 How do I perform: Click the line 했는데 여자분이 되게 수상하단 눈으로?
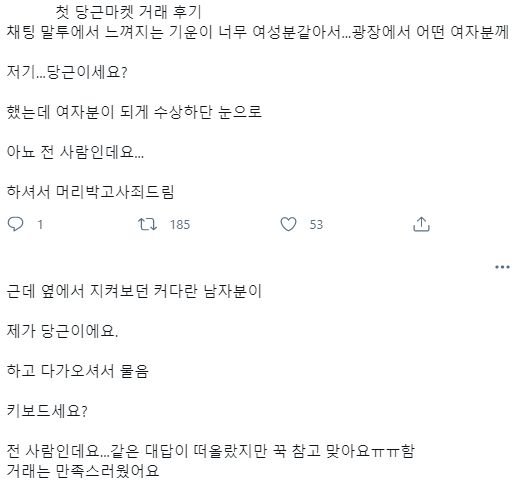[x=134, y=112]
